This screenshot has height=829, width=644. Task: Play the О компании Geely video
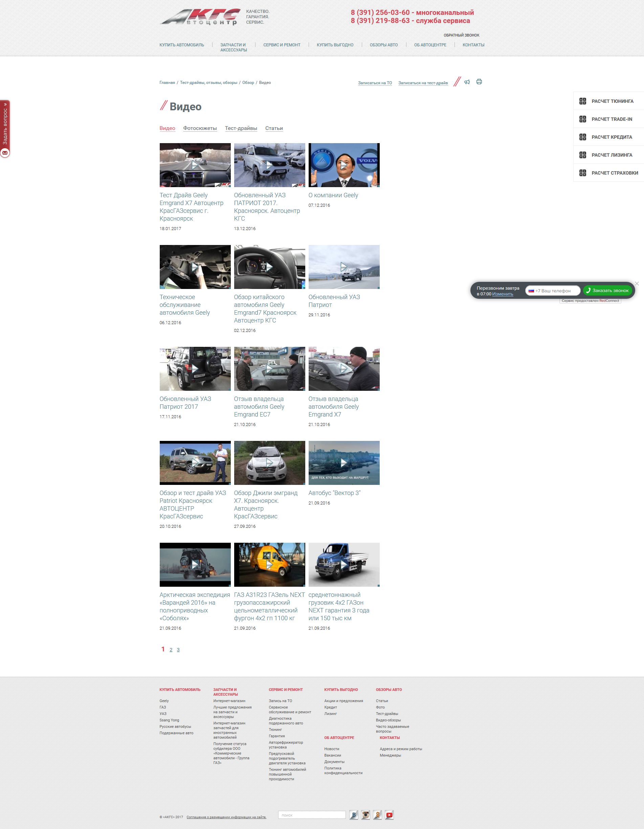click(343, 165)
